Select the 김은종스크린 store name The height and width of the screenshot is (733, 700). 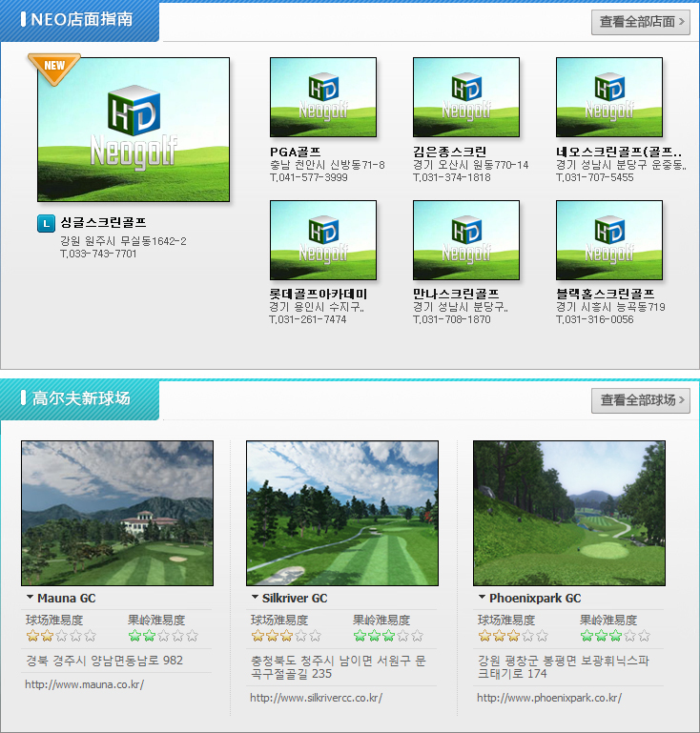450,152
